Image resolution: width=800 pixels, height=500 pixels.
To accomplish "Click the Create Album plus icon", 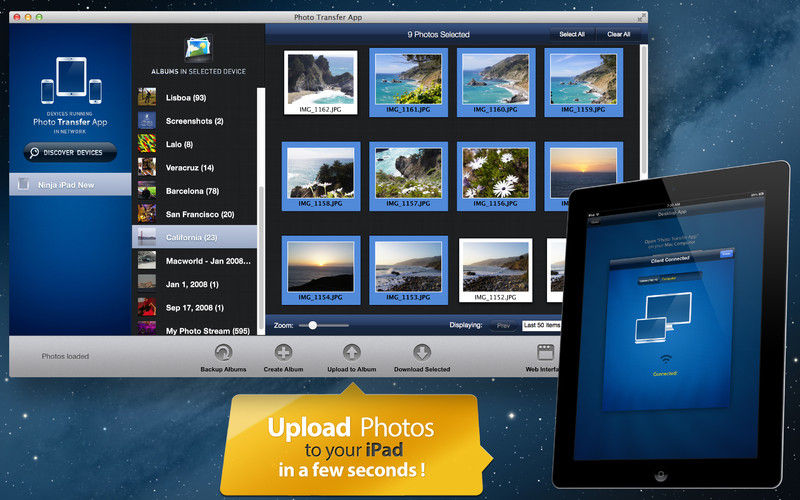I will tap(283, 352).
